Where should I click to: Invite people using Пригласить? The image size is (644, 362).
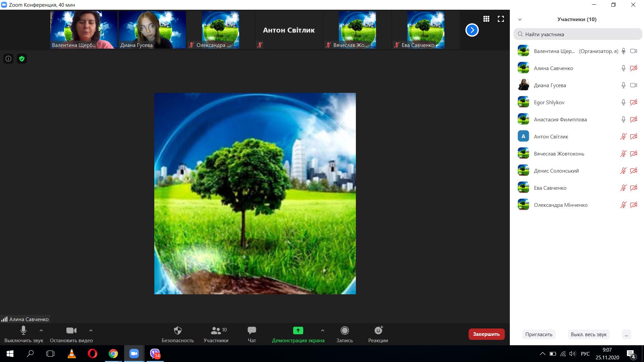(538, 334)
